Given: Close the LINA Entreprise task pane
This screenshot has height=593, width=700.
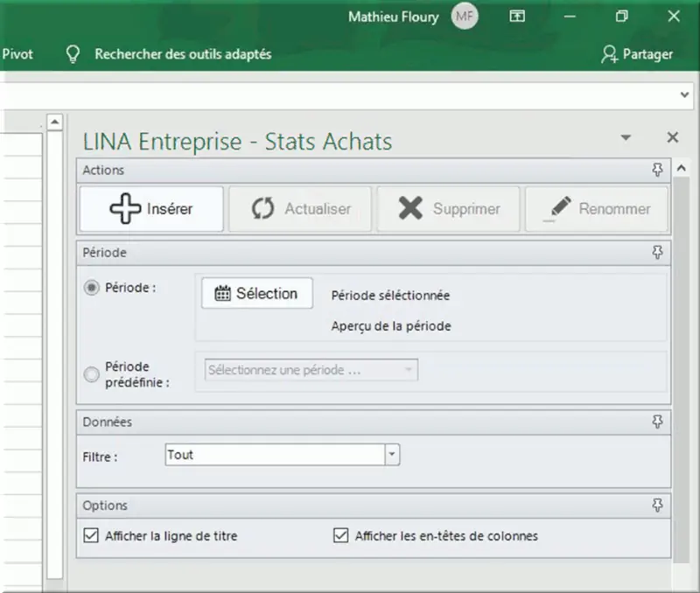Looking at the screenshot, I should pyautogui.click(x=673, y=137).
